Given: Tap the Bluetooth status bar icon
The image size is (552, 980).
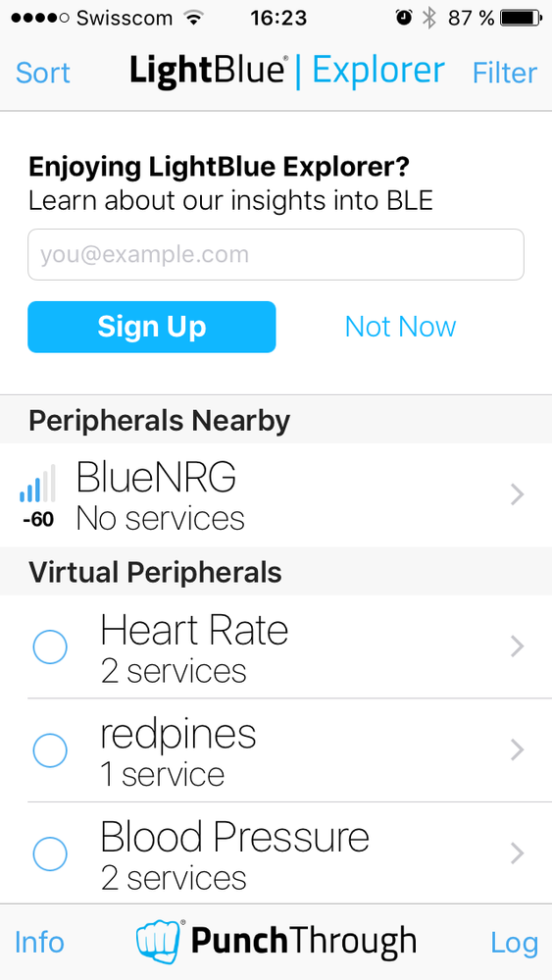Looking at the screenshot, I should coord(428,18).
